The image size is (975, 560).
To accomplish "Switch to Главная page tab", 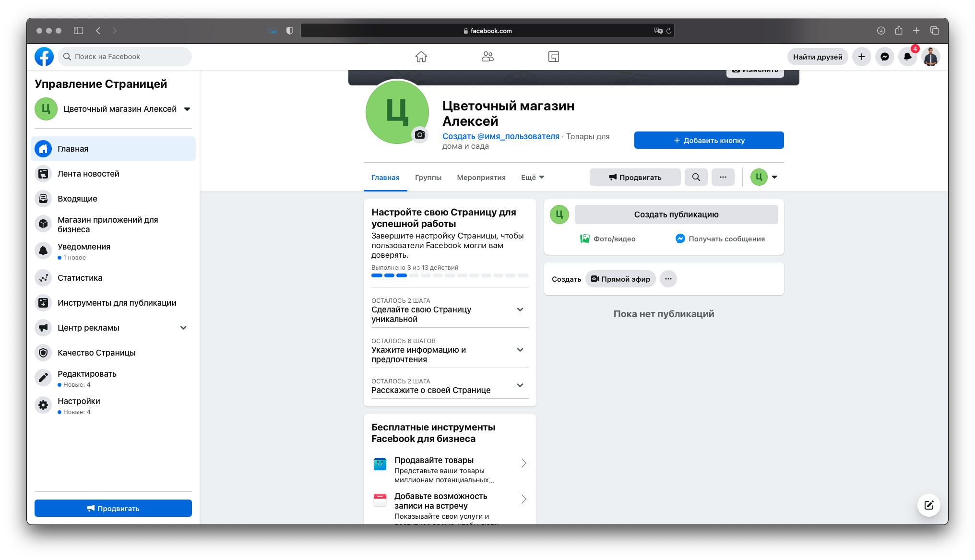I will pyautogui.click(x=385, y=178).
